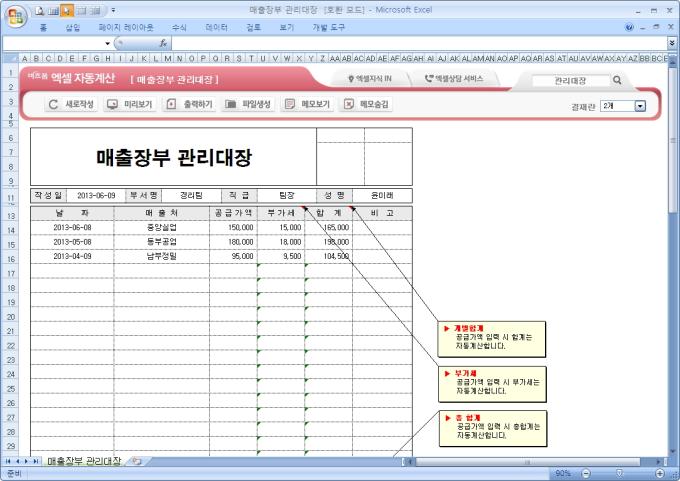Go to last sheet with tab navigation arrow
Viewport: 680px width, 481px height.
tap(36, 461)
